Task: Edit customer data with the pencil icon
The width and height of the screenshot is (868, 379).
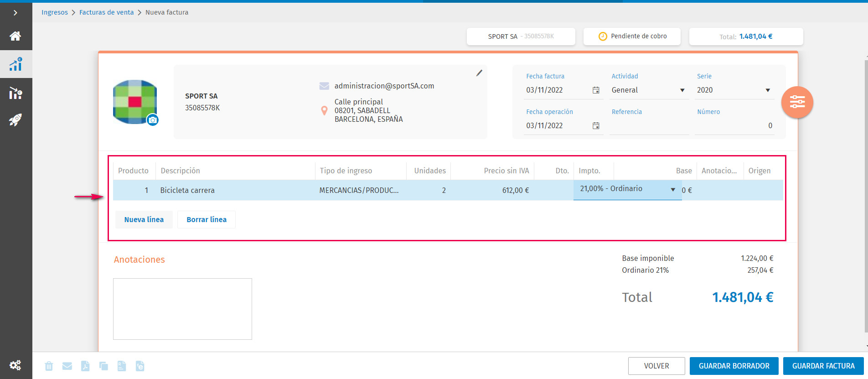Action: tap(479, 73)
